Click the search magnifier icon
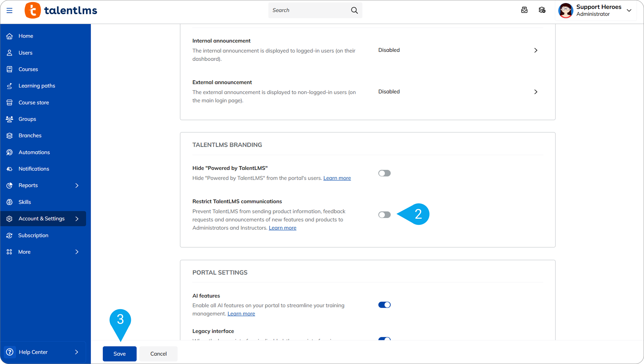Viewport: 644px width, 364px height. click(354, 10)
